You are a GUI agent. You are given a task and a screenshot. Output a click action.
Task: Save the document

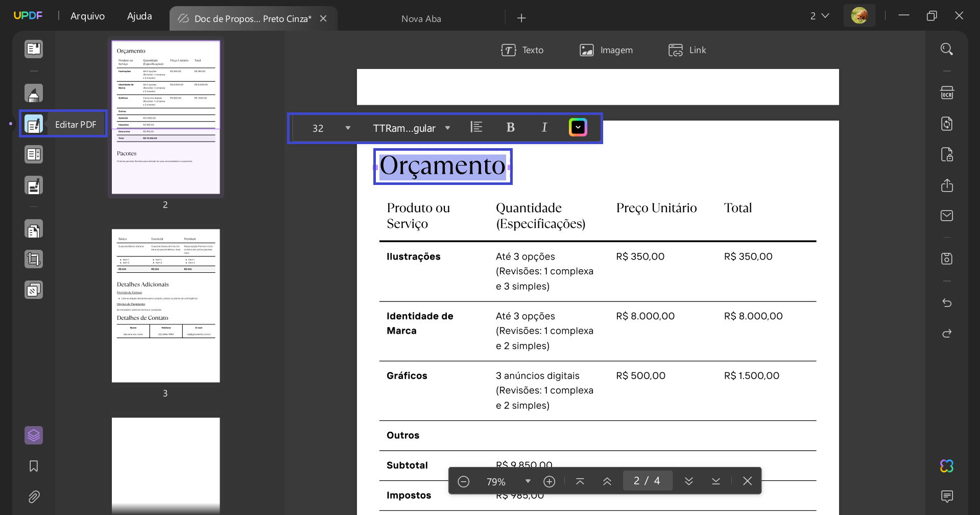point(946,259)
